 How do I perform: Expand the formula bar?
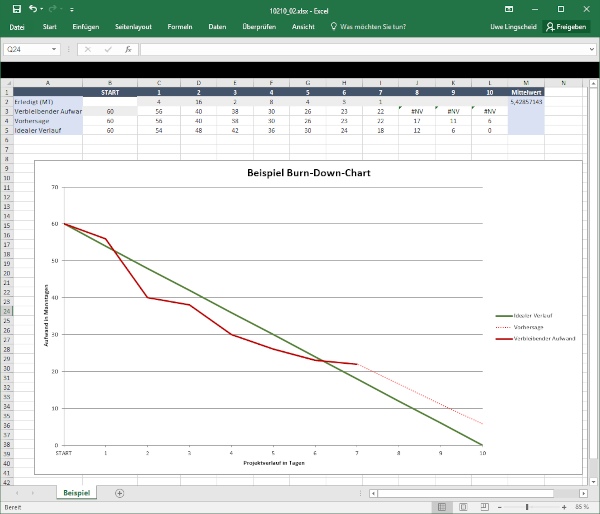click(591, 49)
